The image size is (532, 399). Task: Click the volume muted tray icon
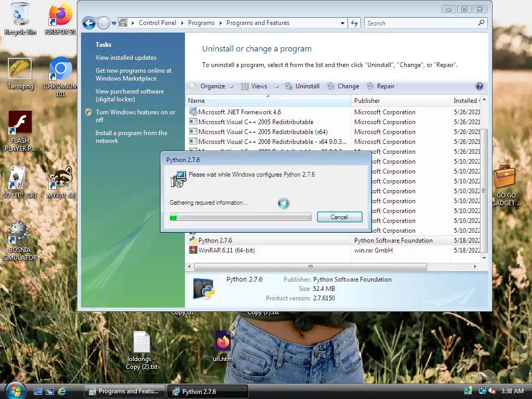pos(492,391)
